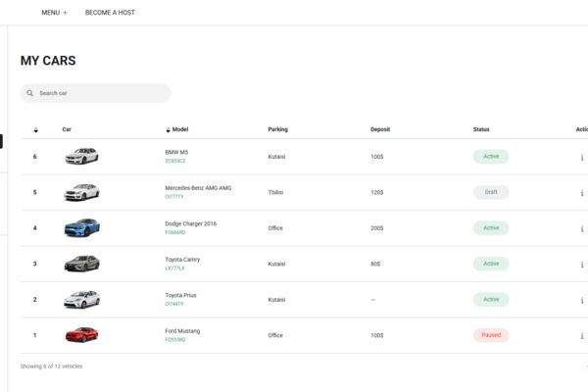Sort by the number column arrows

[x=36, y=129]
